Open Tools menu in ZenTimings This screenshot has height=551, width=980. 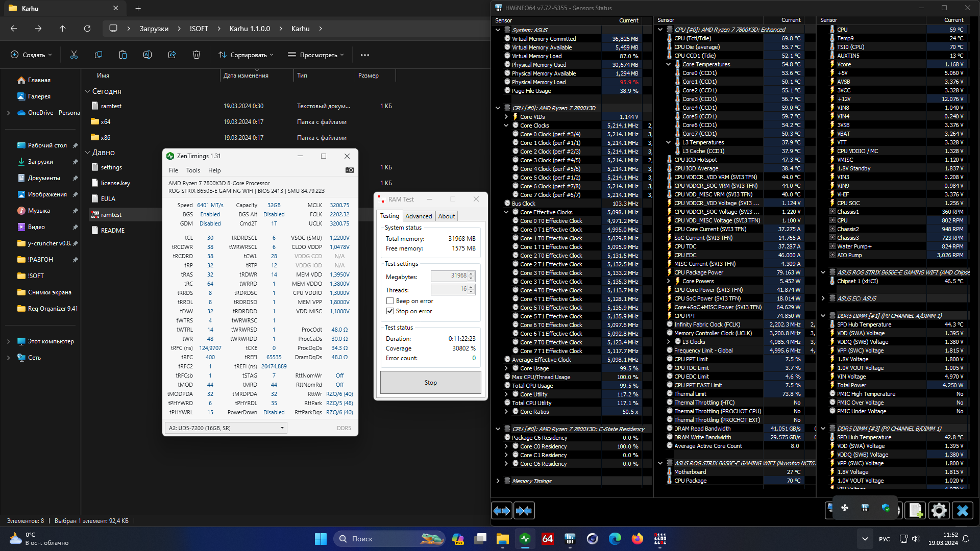(x=193, y=170)
